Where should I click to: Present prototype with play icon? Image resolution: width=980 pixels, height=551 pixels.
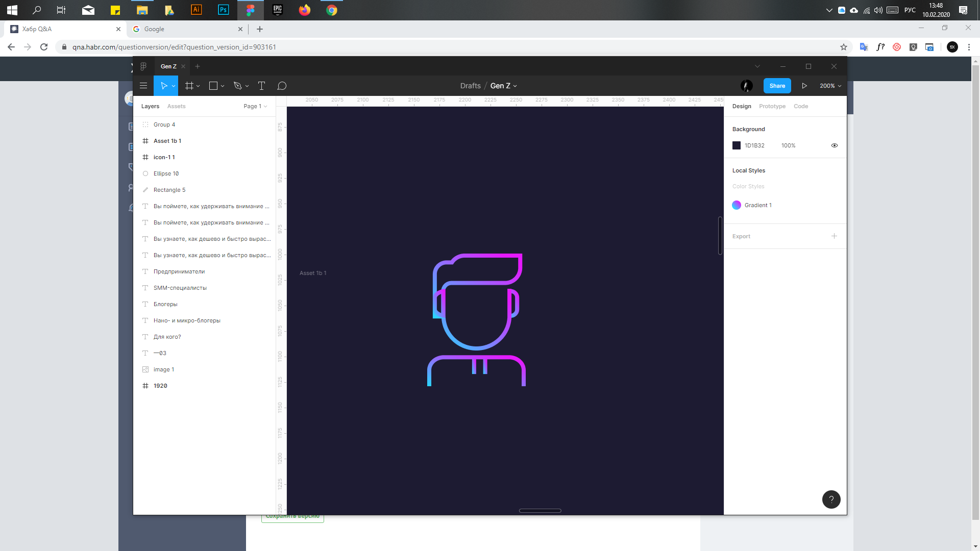[x=804, y=86]
